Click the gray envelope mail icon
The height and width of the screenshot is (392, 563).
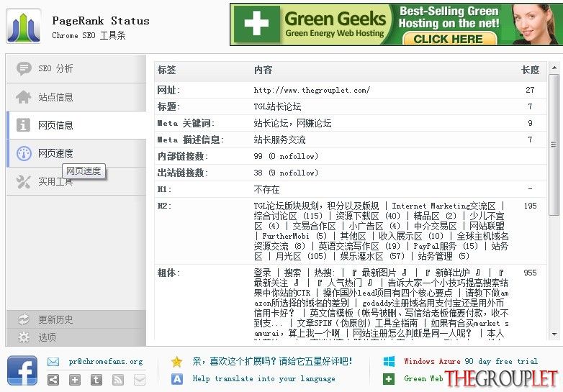tap(140, 380)
